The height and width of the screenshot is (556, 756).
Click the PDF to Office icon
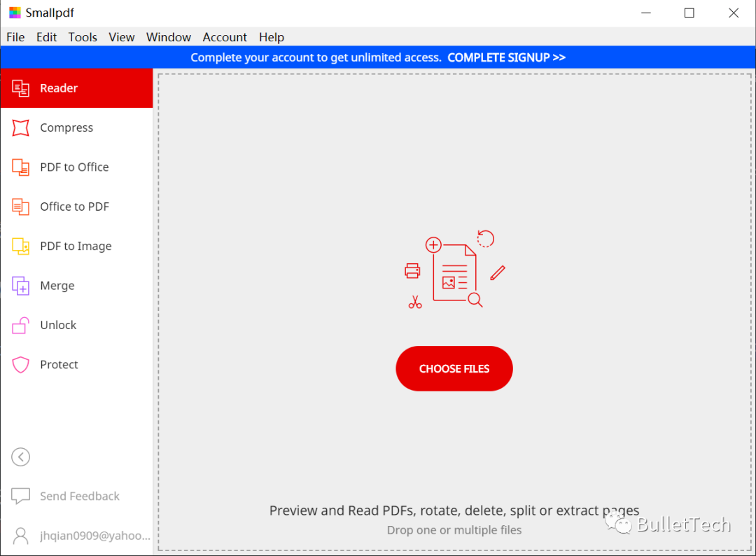click(x=20, y=167)
